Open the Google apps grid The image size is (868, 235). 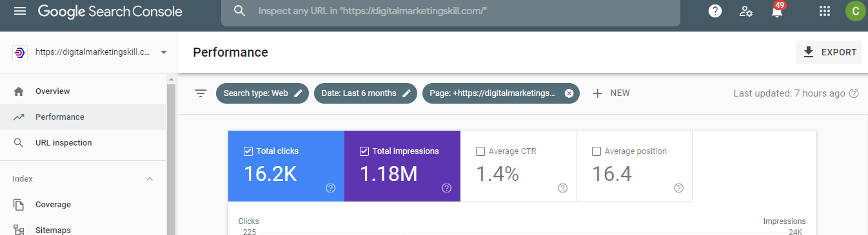pyautogui.click(x=824, y=12)
